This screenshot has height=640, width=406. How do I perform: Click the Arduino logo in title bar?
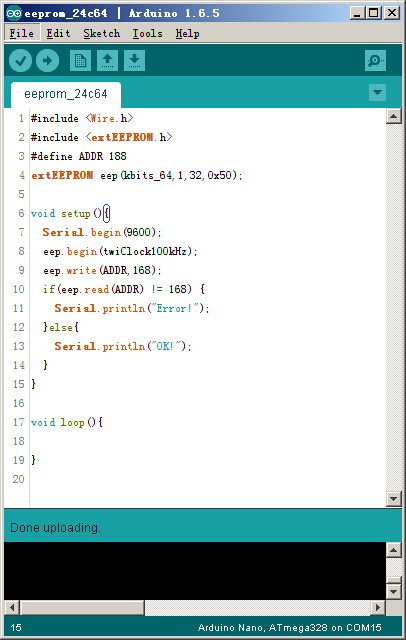pos(13,13)
